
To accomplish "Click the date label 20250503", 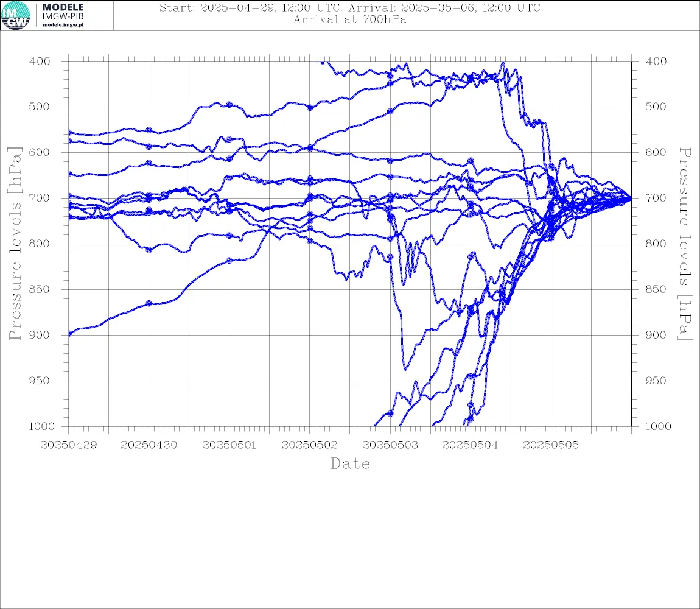I will tap(390, 445).
